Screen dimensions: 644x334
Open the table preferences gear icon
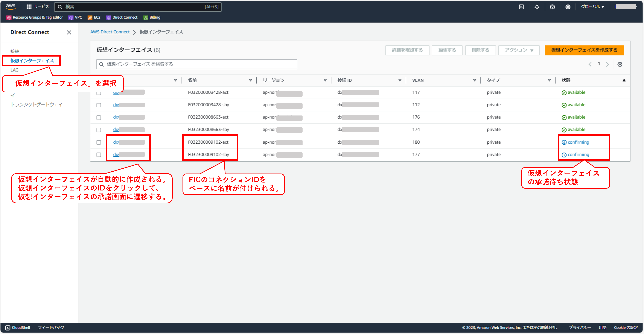pos(620,64)
